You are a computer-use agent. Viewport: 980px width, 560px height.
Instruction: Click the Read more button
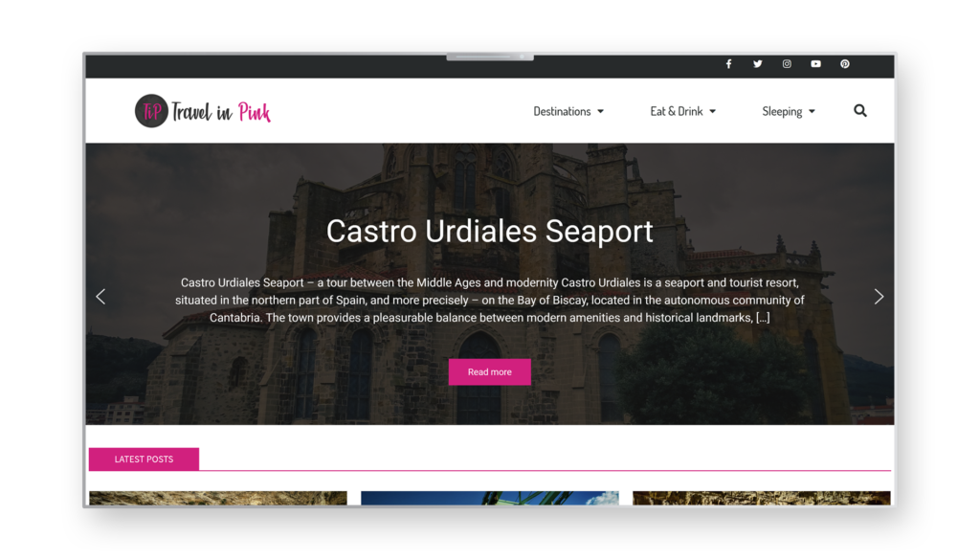[489, 371]
